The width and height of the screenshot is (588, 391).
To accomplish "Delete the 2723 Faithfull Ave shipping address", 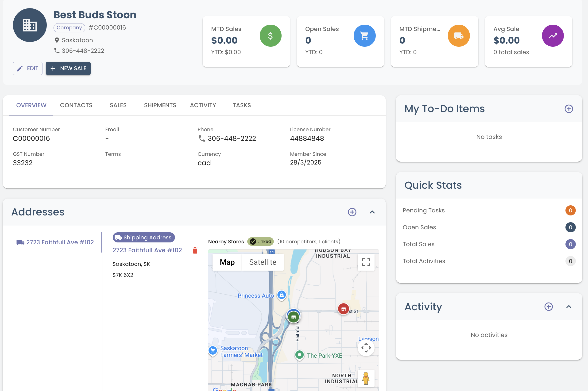I will (195, 250).
